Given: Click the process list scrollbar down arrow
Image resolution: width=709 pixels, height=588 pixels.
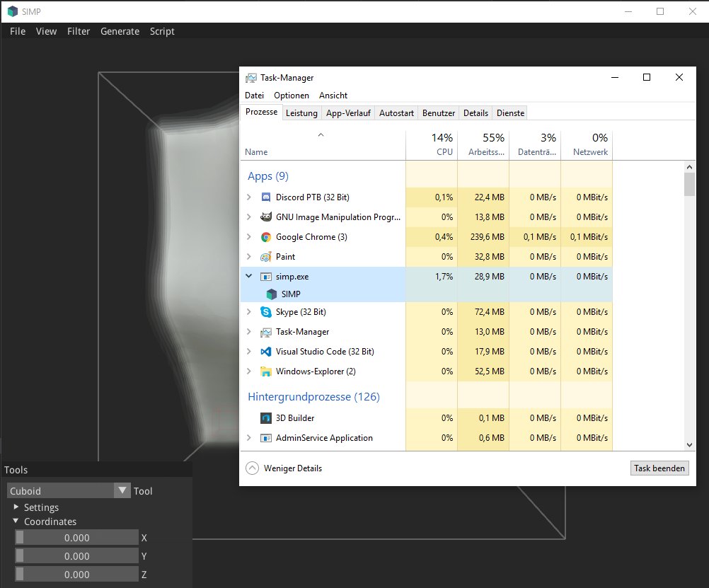Looking at the screenshot, I should pos(690,444).
